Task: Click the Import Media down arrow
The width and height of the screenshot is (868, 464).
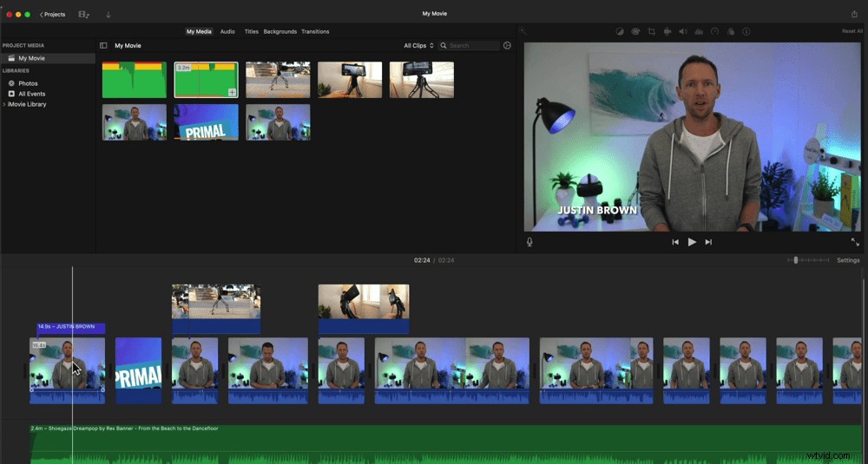Action: (108, 15)
